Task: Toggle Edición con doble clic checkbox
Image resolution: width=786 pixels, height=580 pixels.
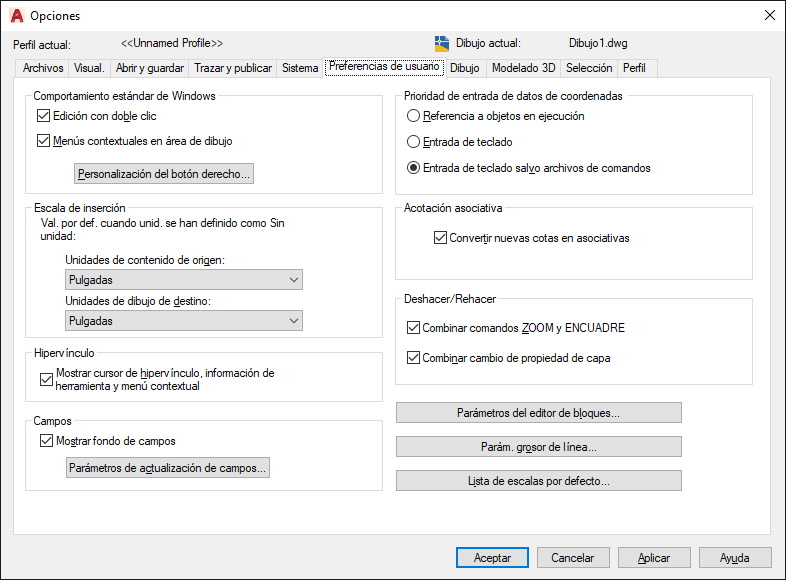Action: pos(43,116)
